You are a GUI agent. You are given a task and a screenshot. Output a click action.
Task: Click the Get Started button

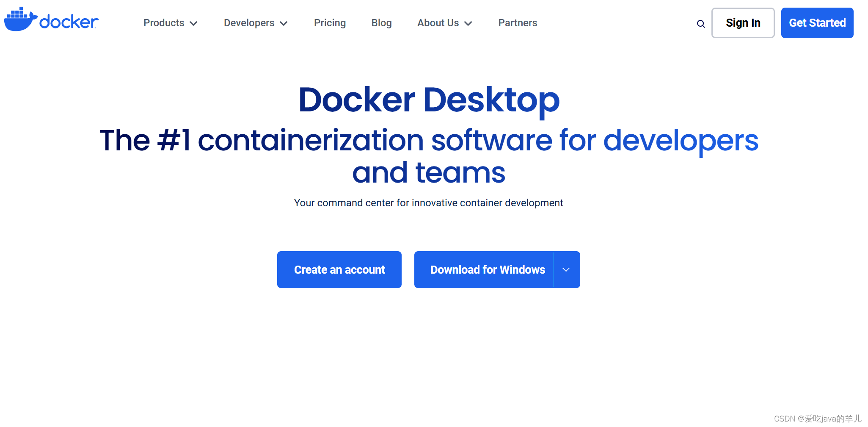817,23
